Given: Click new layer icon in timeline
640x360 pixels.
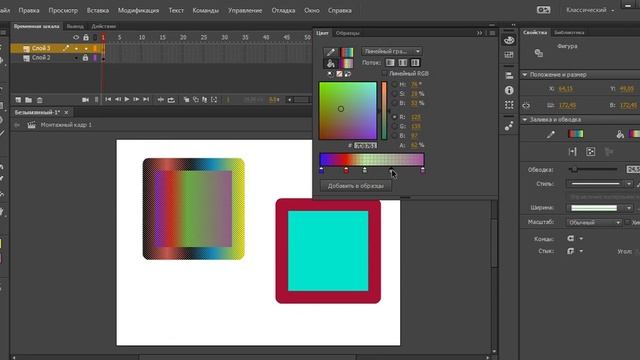Looking at the screenshot, I should tap(18, 100).
